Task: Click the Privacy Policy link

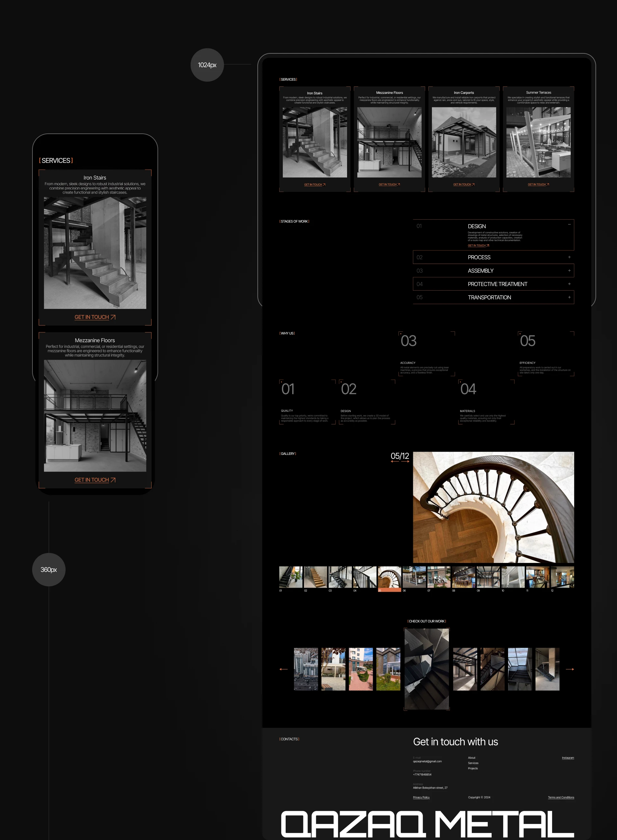Action: pyautogui.click(x=421, y=797)
